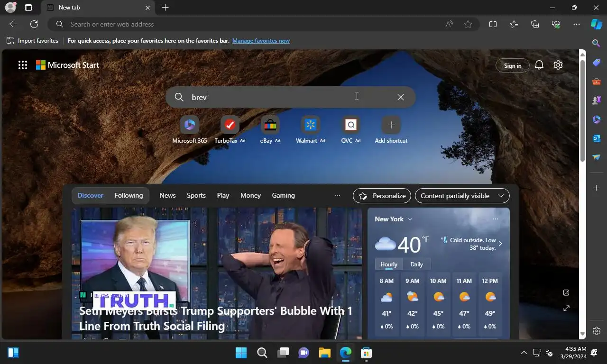Screen dimensions: 607x364
Task: Select the Discover tab
Action: click(91, 195)
